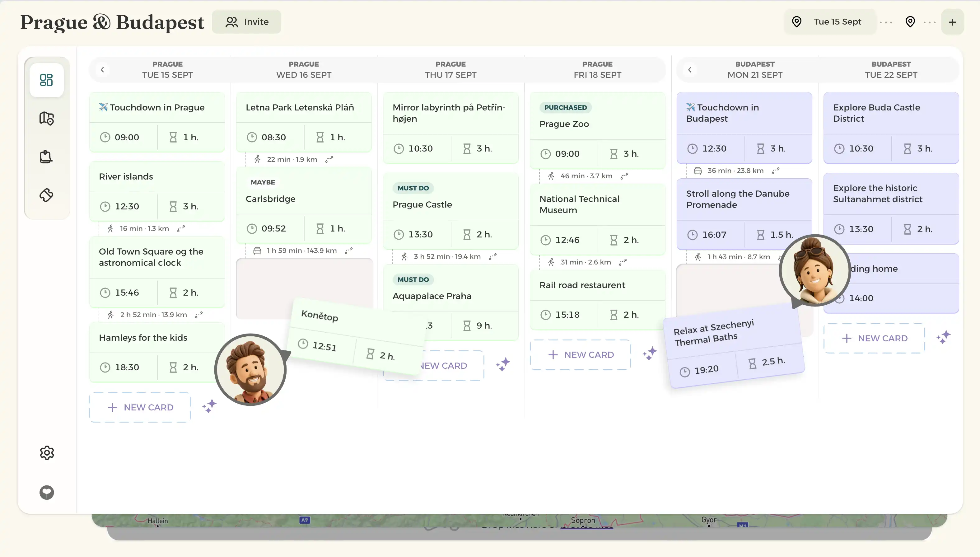Click the second location pin in the header
Screen dimensions: 980x557
(x=910, y=22)
